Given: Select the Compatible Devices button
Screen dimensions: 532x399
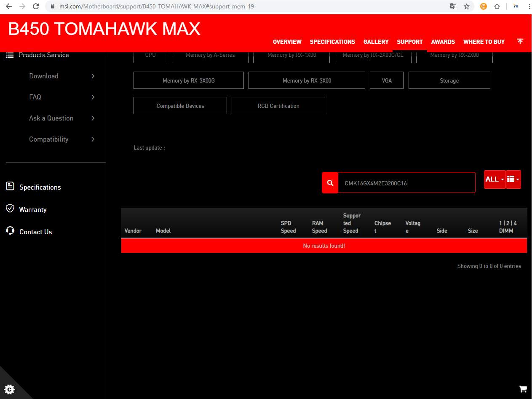Looking at the screenshot, I should tap(180, 106).
